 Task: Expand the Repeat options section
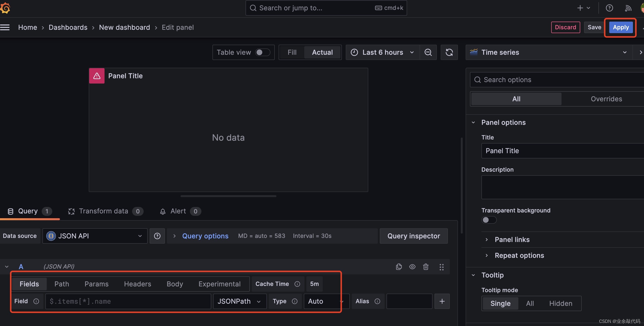(519, 255)
